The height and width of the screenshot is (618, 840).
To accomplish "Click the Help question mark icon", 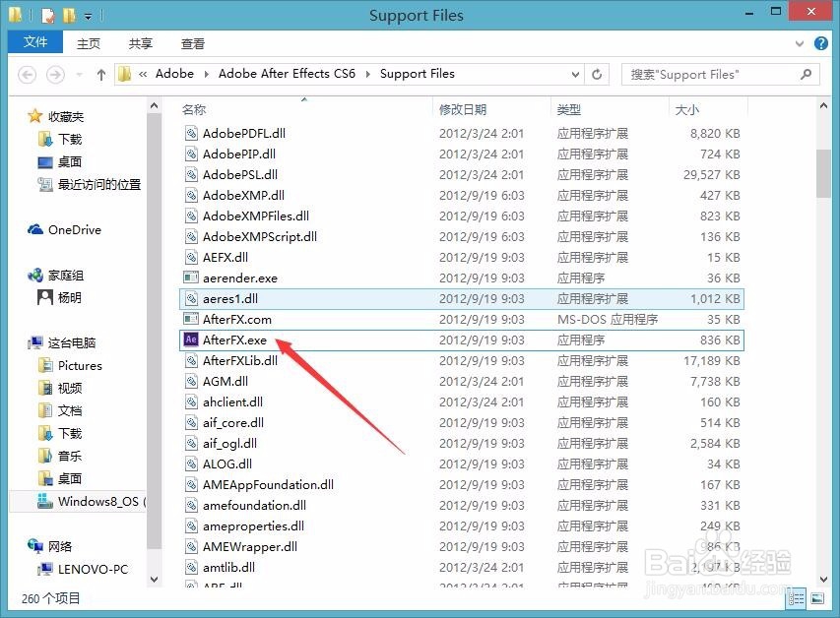I will (820, 43).
